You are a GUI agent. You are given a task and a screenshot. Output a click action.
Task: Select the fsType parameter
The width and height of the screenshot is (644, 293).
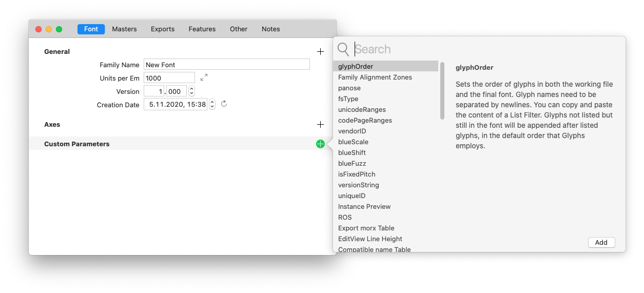click(x=386, y=99)
